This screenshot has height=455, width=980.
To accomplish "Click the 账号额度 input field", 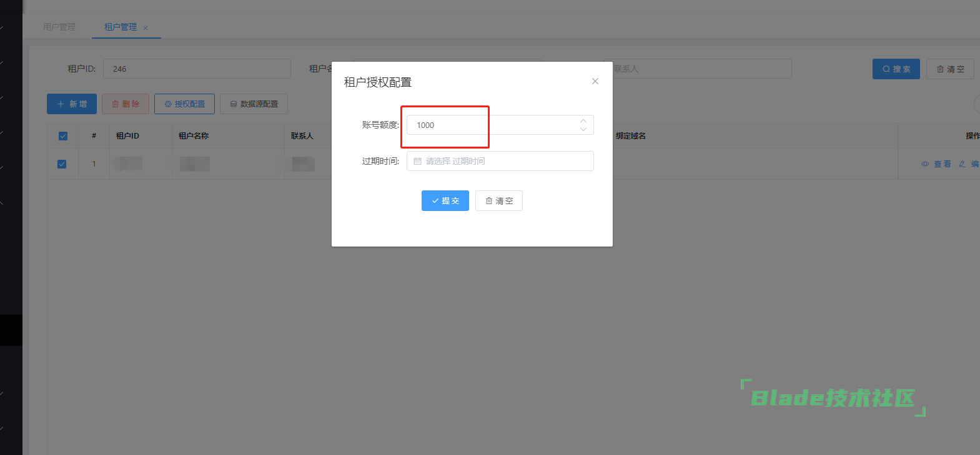I will (x=500, y=125).
